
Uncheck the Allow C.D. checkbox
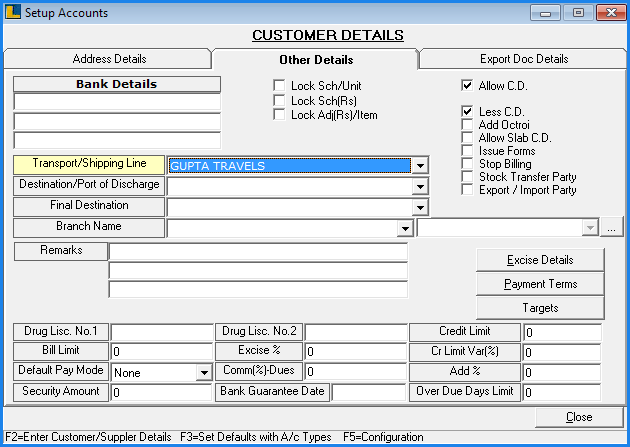pyautogui.click(x=467, y=86)
